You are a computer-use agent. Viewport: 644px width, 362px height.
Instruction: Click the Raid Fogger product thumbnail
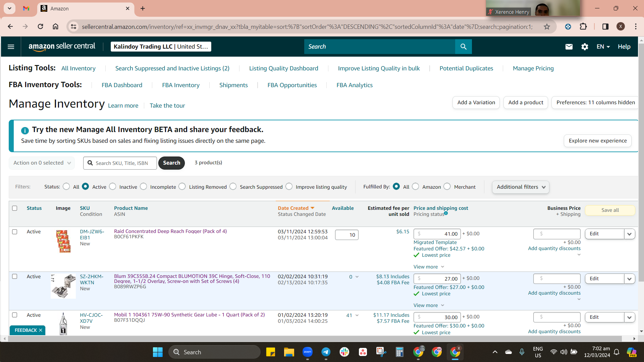[x=63, y=241]
